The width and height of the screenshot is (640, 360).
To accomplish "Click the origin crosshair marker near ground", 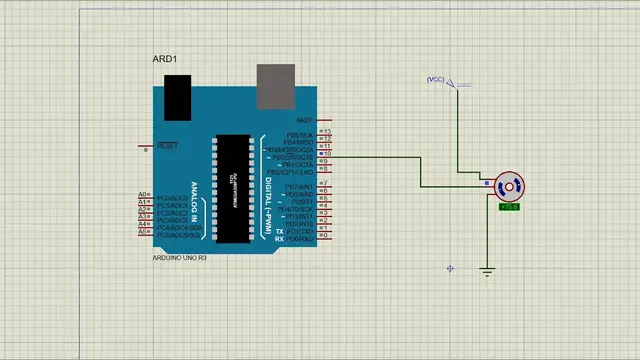I will (450, 268).
